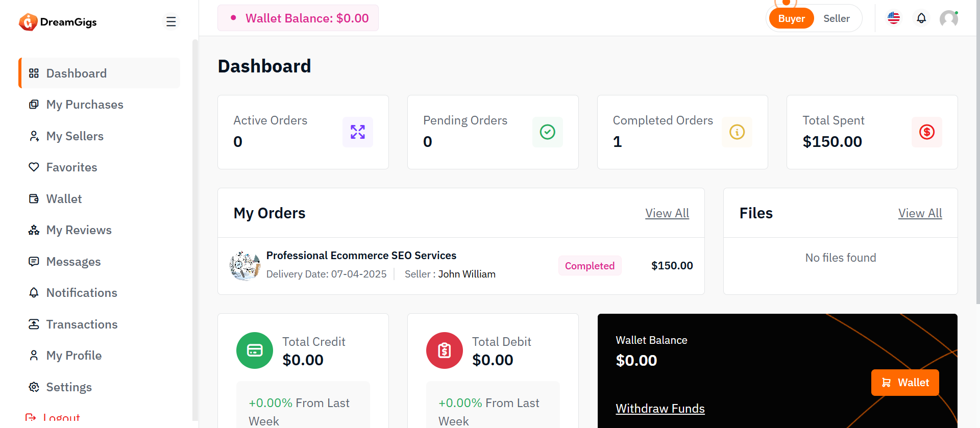Click the Total Credit green card icon

click(255, 350)
